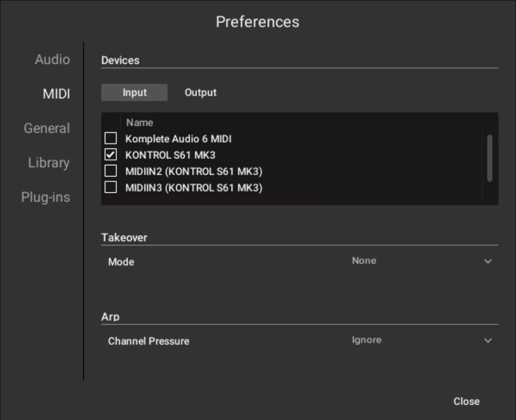Image resolution: width=516 pixels, height=420 pixels.
Task: Switch to the Audio preferences section
Action: [51, 60]
